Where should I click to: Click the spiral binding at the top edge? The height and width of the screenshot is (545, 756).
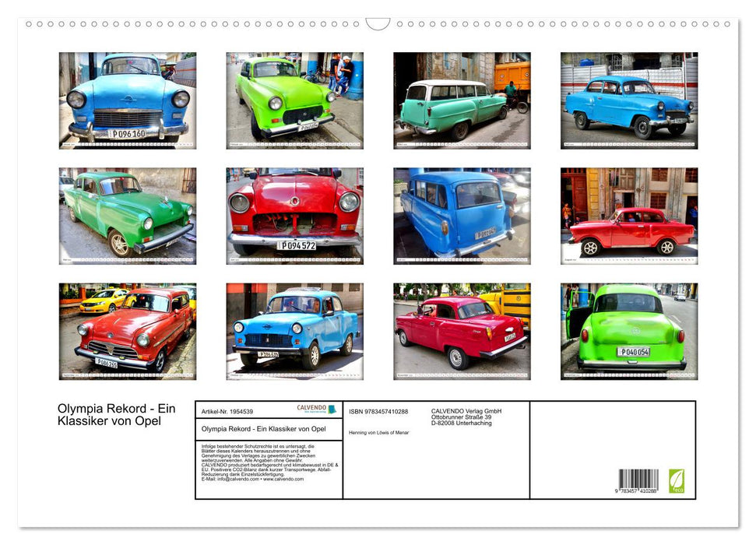click(195, 25)
